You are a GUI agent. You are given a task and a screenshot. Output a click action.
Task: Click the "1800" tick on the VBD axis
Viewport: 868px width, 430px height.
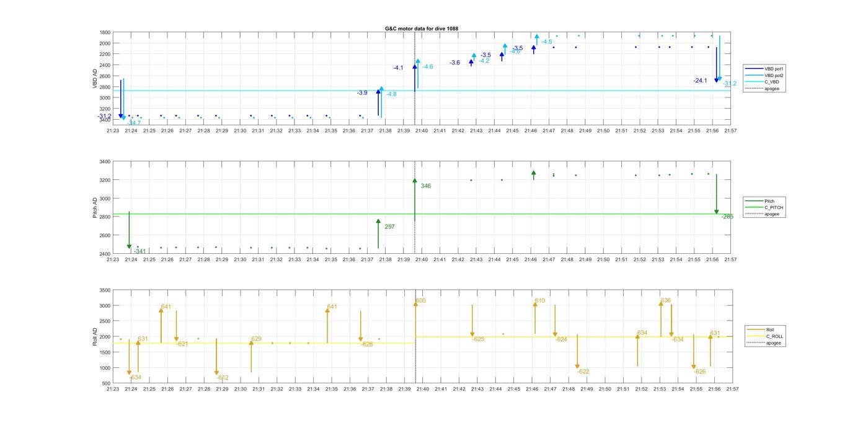(x=105, y=32)
